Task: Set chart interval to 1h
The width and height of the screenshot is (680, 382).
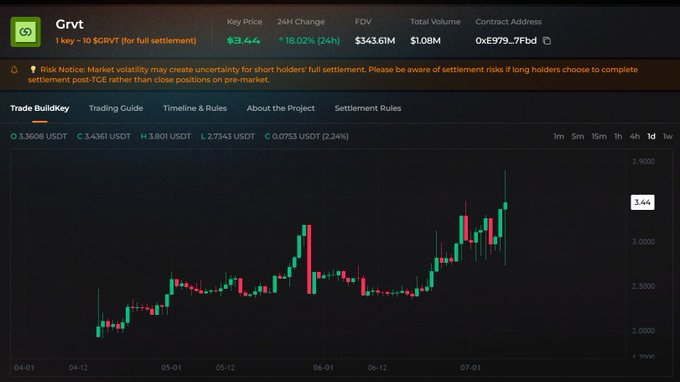Action: 618,136
